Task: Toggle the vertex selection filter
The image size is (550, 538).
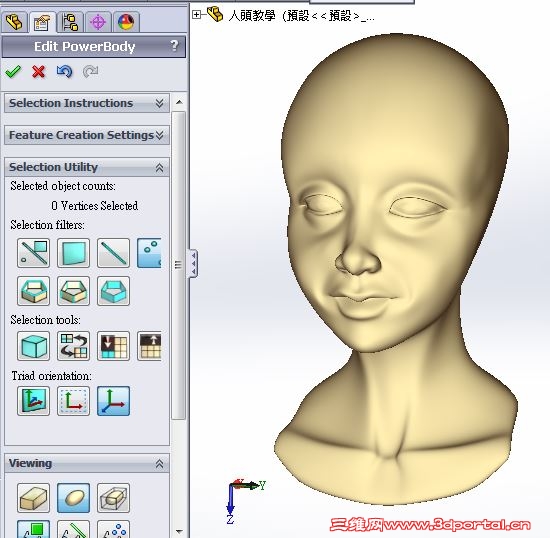Action: click(x=149, y=253)
